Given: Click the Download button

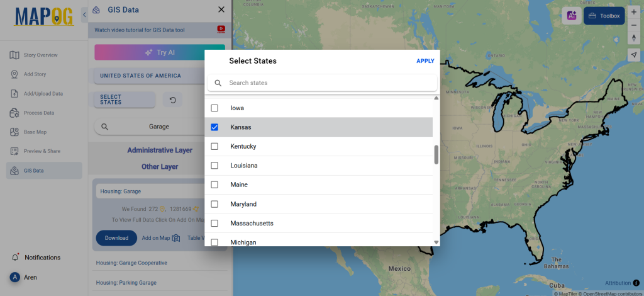Looking at the screenshot, I should point(116,238).
